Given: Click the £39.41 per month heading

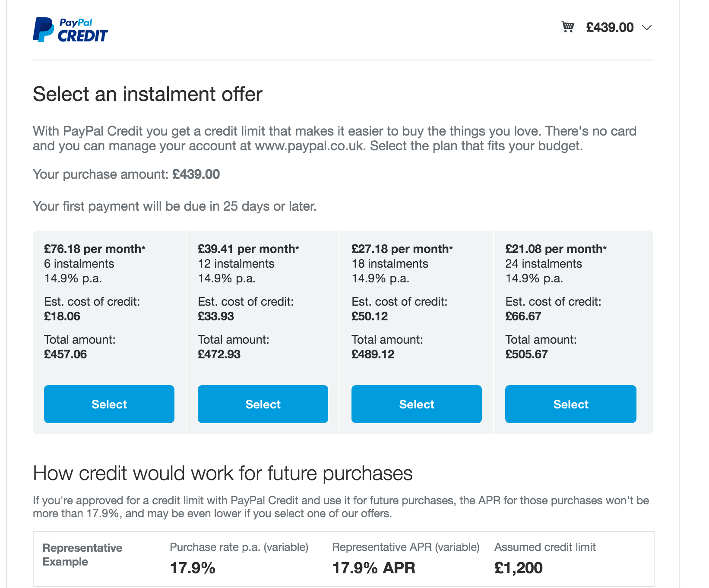Looking at the screenshot, I should 248,249.
